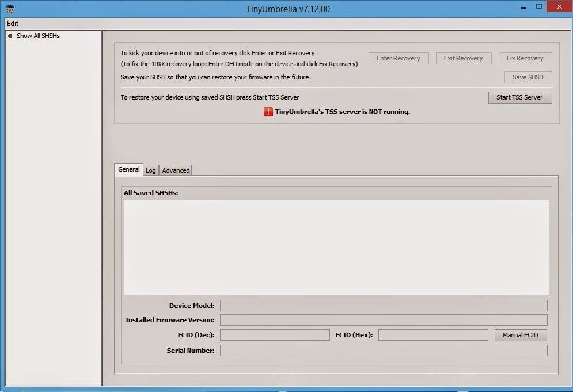Viewport: 573px width, 392px height.
Task: Open the Edit menu
Action: (13, 24)
